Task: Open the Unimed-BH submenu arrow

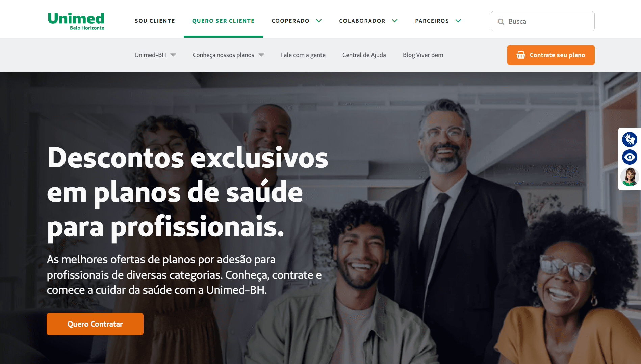Action: pyautogui.click(x=173, y=55)
